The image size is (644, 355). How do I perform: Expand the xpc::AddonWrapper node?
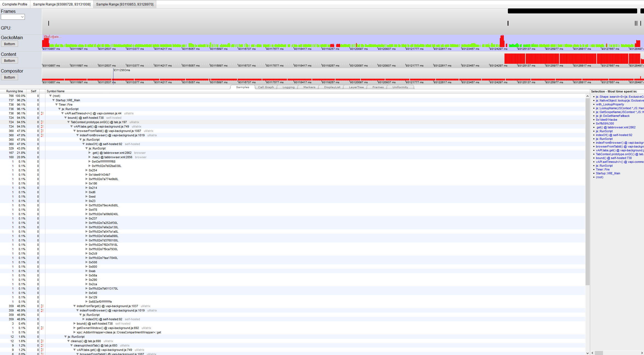click(74, 332)
